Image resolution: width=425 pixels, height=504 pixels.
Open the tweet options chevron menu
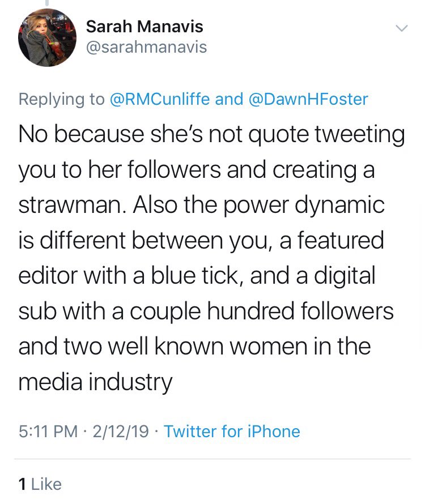point(402,28)
